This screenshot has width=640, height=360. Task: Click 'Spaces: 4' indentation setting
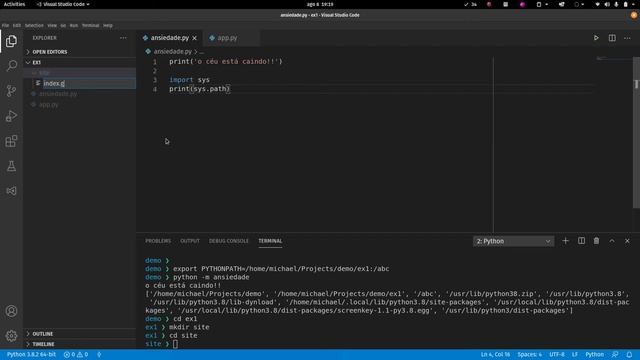tap(529, 354)
